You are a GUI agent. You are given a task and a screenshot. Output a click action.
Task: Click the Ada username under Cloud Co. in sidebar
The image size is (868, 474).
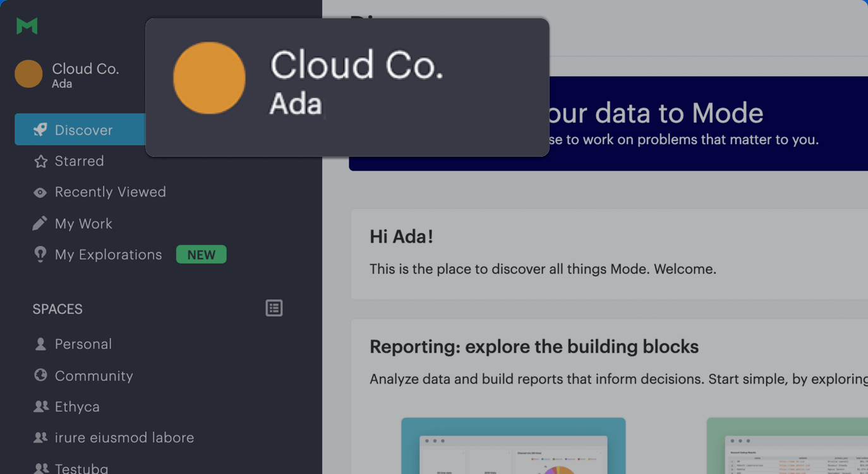(x=62, y=84)
